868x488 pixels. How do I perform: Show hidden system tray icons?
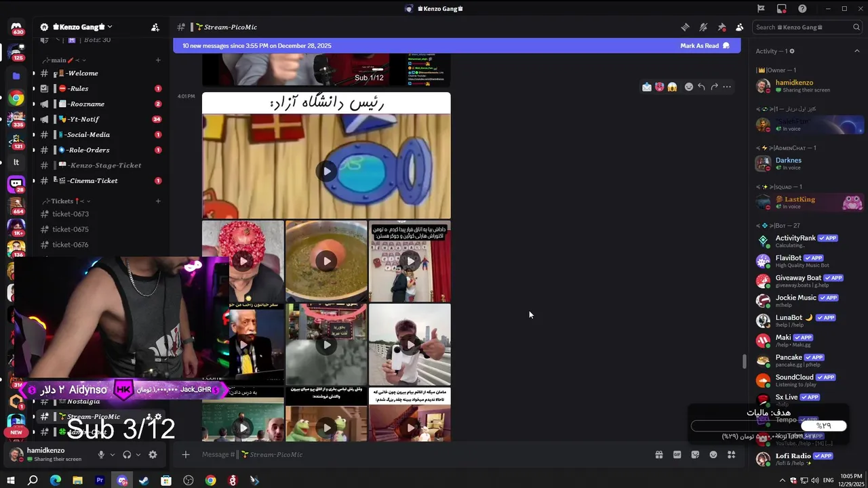point(783,481)
